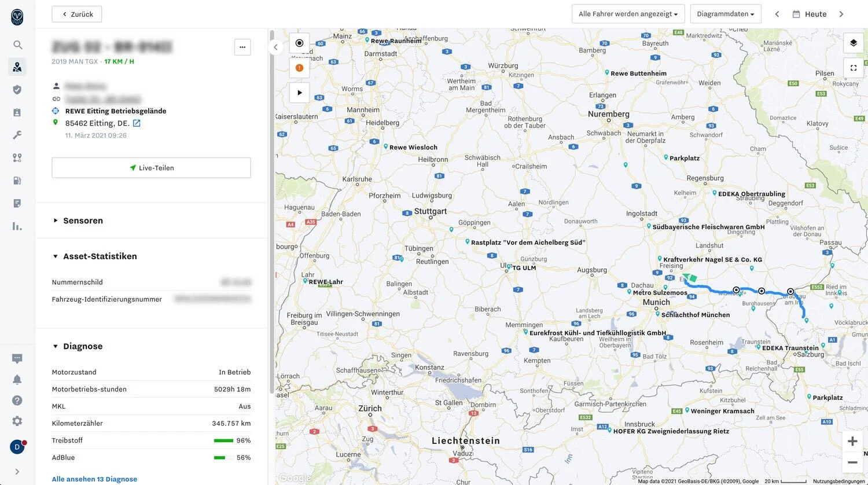Open the Nutzungsbedingungen map link
This screenshot has width=868, height=485.
tap(839, 482)
